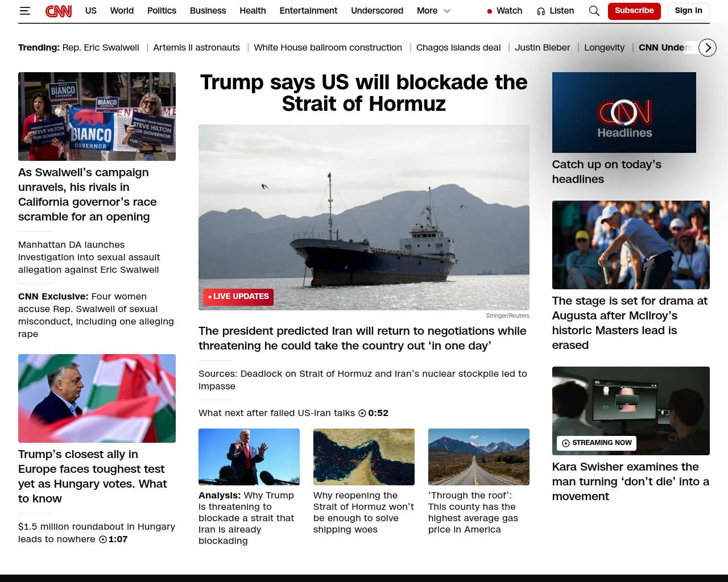Open Bianco campaign signs photo
Image resolution: width=728 pixels, height=582 pixels.
click(97, 117)
